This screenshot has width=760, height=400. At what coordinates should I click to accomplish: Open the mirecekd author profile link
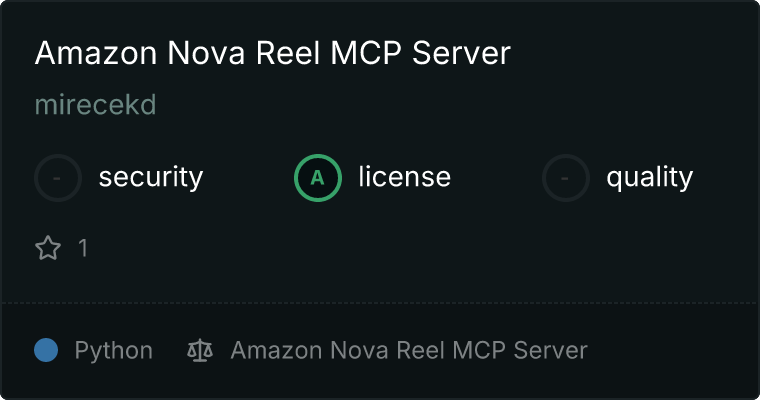[95, 105]
